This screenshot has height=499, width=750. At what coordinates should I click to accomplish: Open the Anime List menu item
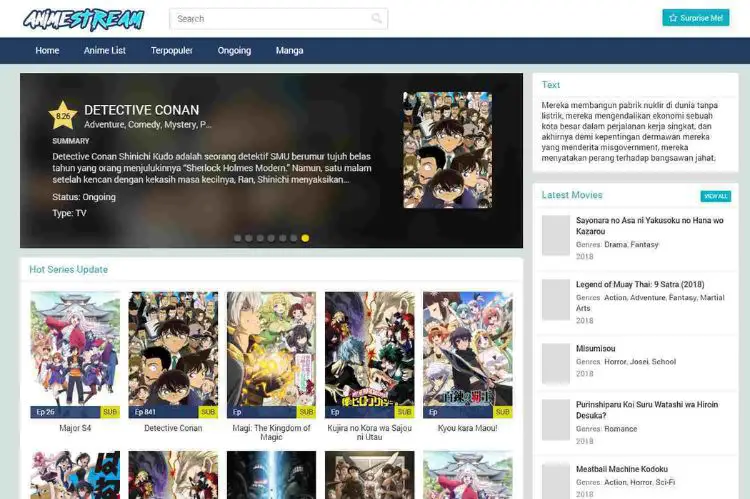pos(105,50)
